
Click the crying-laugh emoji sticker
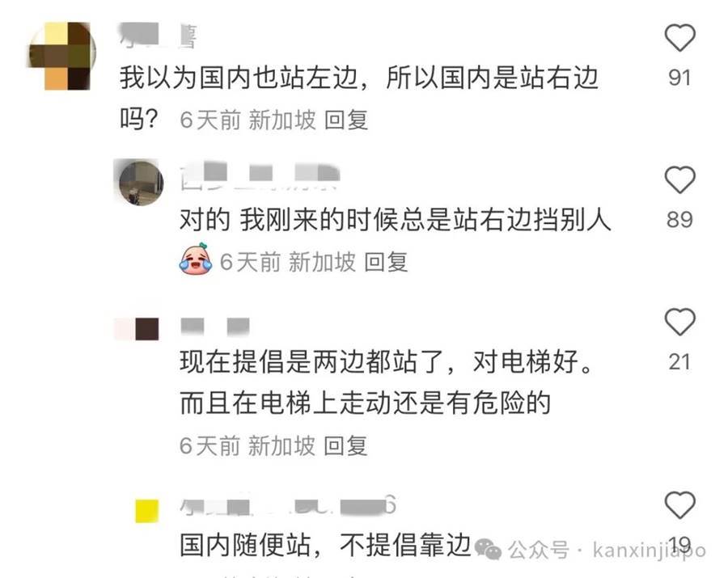pos(196,259)
